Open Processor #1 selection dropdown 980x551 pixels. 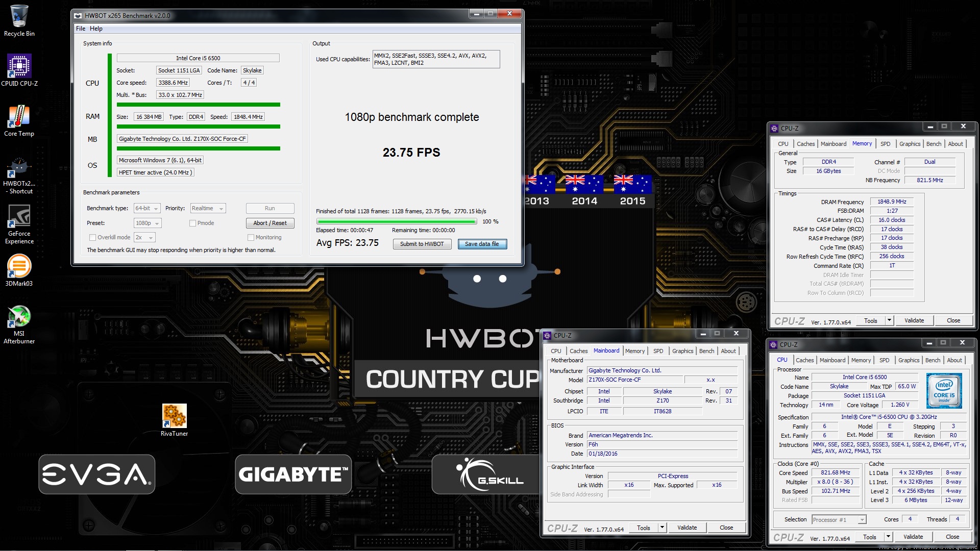click(839, 519)
